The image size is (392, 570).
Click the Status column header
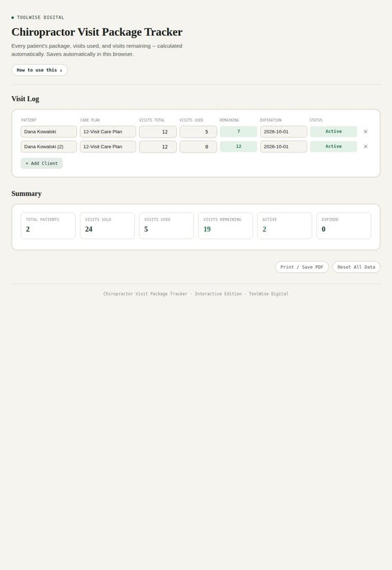[316, 120]
